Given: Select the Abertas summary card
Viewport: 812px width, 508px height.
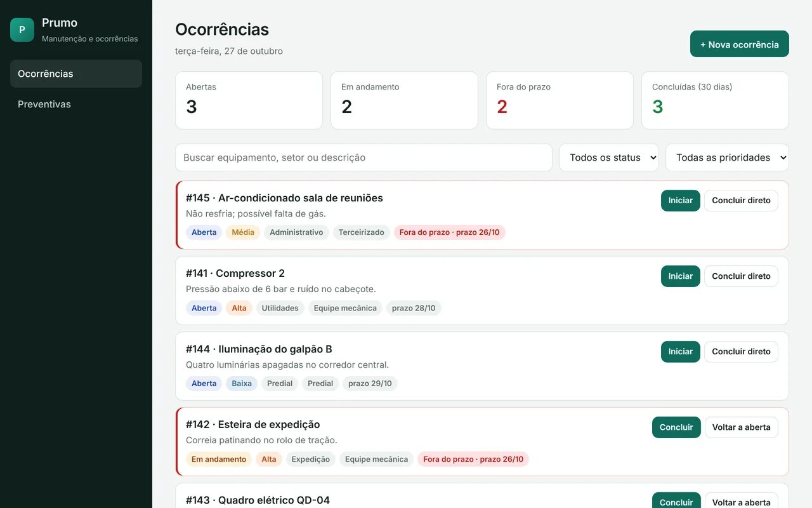Looking at the screenshot, I should [x=249, y=100].
